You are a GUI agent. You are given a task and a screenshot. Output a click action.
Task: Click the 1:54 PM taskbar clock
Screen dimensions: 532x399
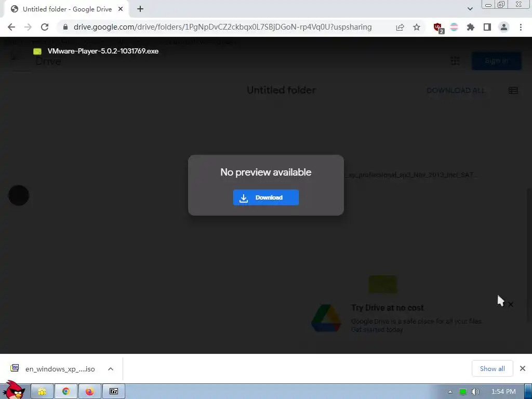tap(503, 392)
